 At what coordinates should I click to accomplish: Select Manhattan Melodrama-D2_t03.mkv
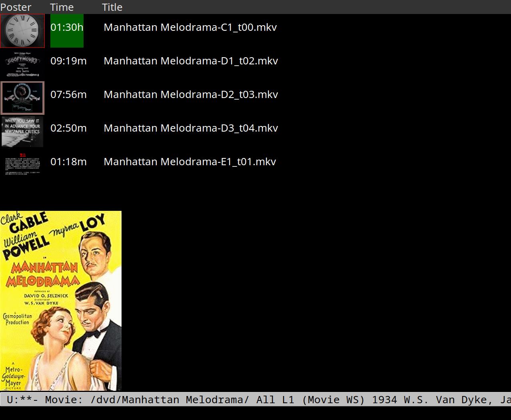(191, 94)
